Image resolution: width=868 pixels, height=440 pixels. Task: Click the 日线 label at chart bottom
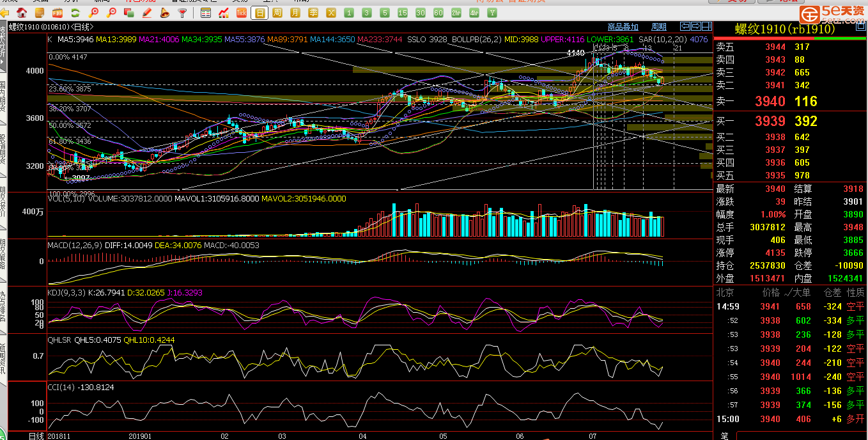pyautogui.click(x=36, y=436)
